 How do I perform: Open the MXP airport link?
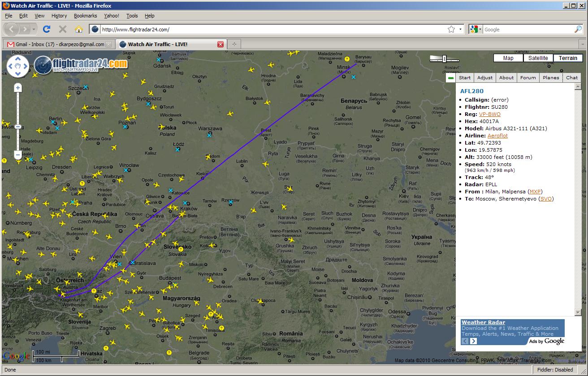pyautogui.click(x=535, y=192)
